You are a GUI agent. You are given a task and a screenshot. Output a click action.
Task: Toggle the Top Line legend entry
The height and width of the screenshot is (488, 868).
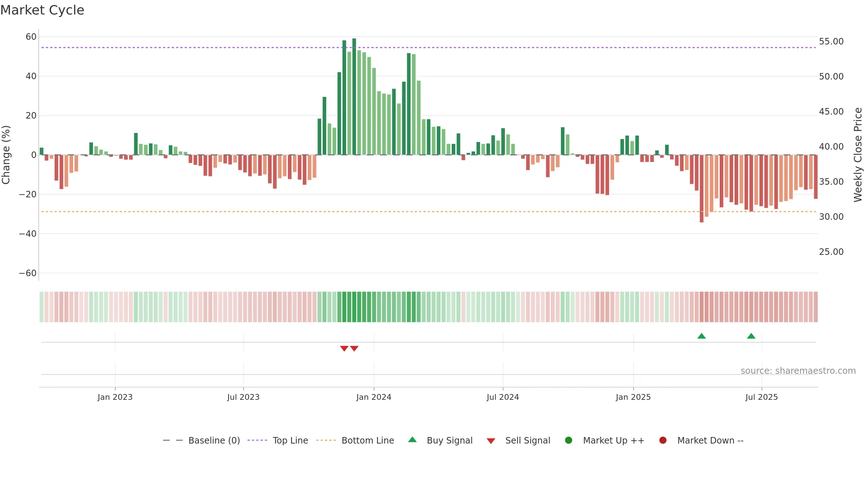pyautogui.click(x=278, y=440)
